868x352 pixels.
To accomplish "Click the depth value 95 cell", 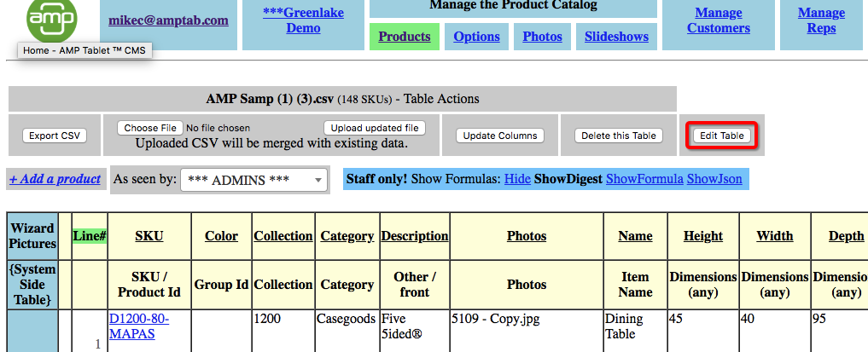I will (840, 331).
